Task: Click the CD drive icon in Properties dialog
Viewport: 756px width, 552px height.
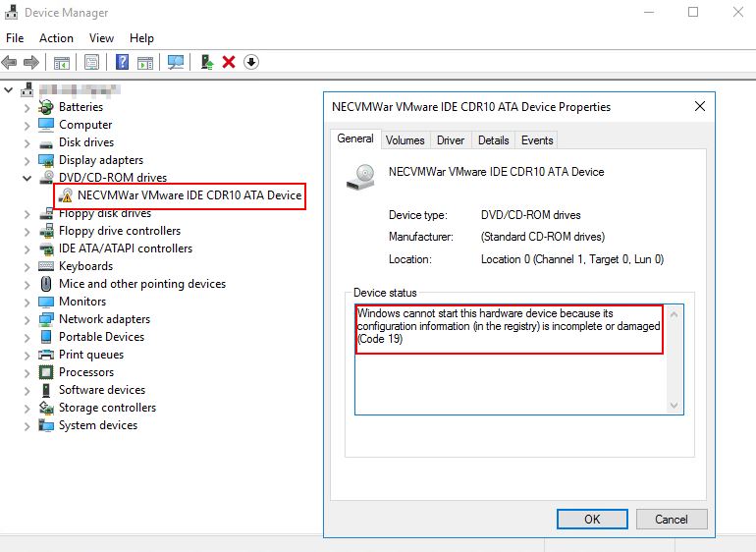Action: 361,177
